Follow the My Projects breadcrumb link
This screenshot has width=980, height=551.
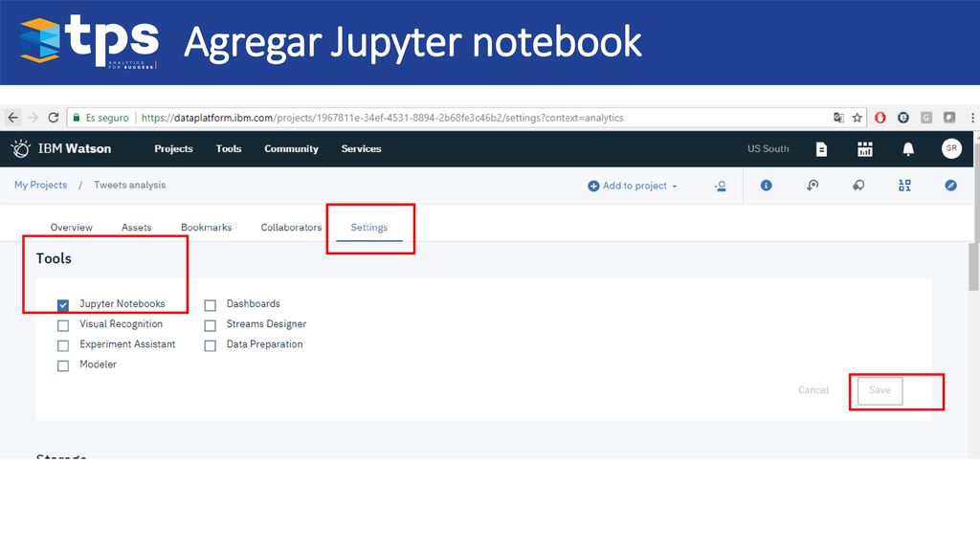click(x=40, y=185)
